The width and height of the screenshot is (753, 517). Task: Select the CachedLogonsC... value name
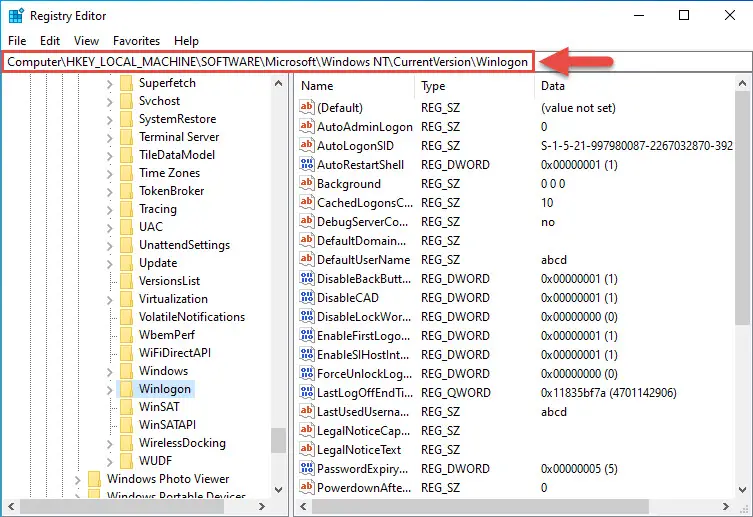pos(364,203)
